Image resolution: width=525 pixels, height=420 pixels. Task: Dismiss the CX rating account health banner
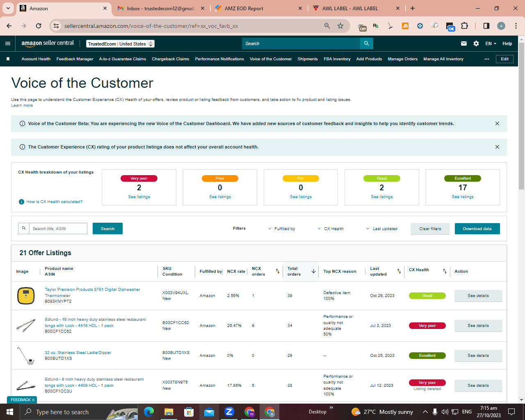point(497,147)
